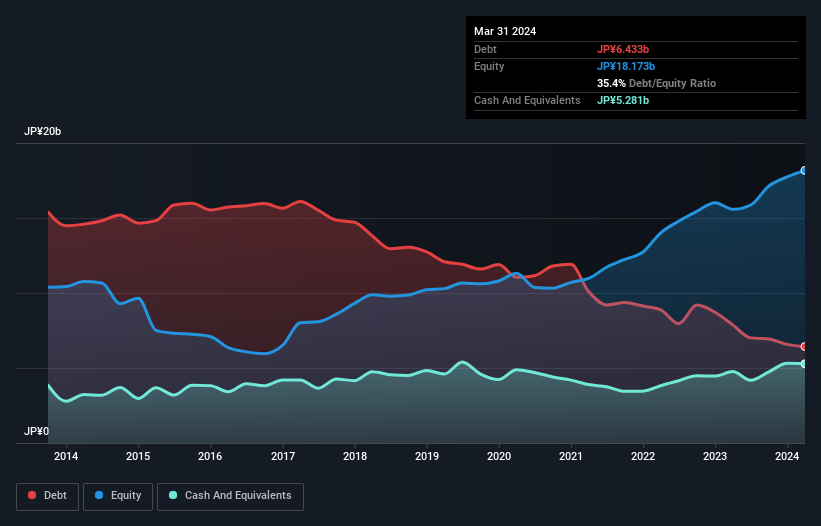The image size is (821, 526).
Task: Click the 2016 x-axis label
Action: 210,456
